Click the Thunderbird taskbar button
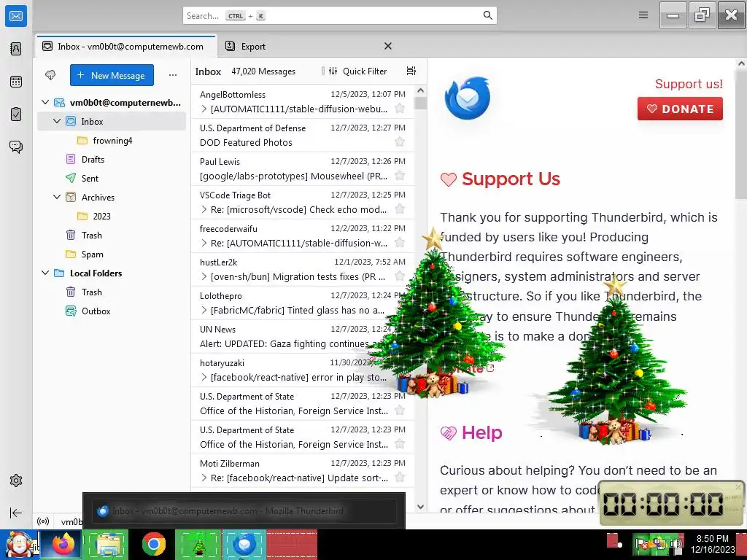The width and height of the screenshot is (747, 560). point(244,544)
